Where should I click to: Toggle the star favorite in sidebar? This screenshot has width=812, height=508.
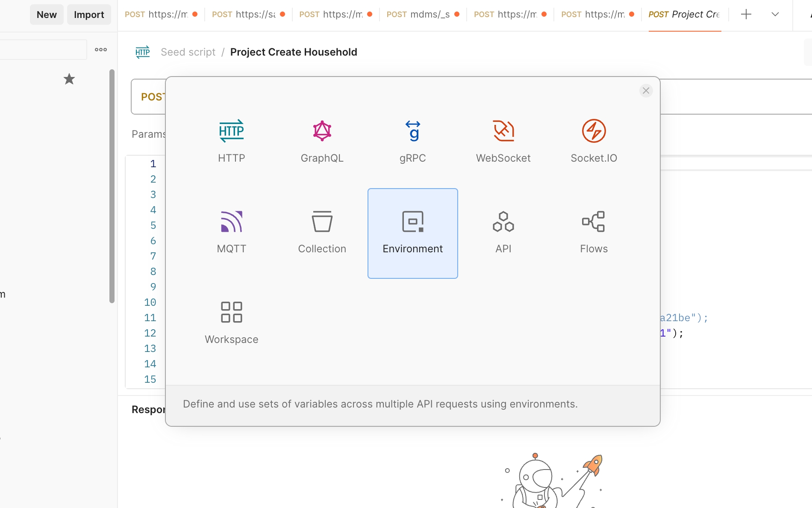coord(69,79)
